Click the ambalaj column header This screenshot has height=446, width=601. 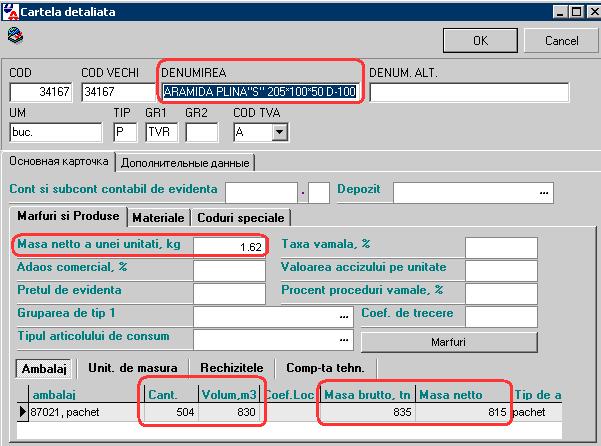pyautogui.click(x=87, y=395)
